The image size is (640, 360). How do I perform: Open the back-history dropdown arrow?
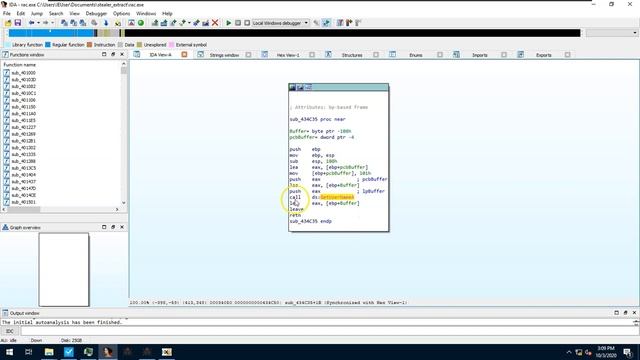[38, 23]
